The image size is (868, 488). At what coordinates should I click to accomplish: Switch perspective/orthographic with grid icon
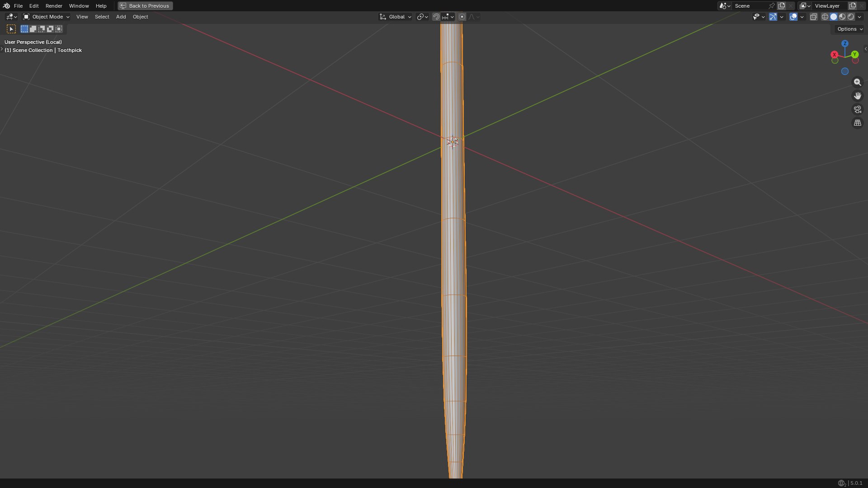click(x=858, y=123)
